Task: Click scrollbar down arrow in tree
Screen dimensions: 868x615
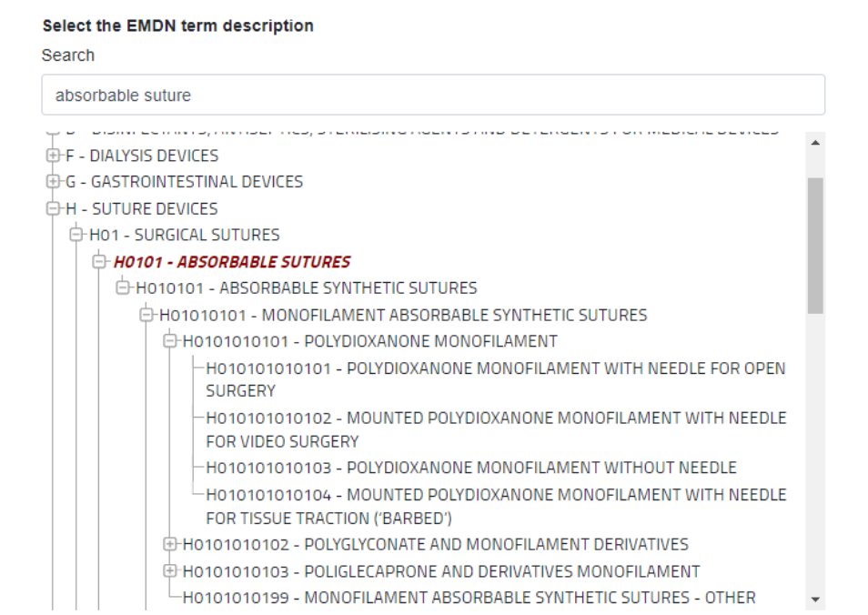Action: point(814,600)
